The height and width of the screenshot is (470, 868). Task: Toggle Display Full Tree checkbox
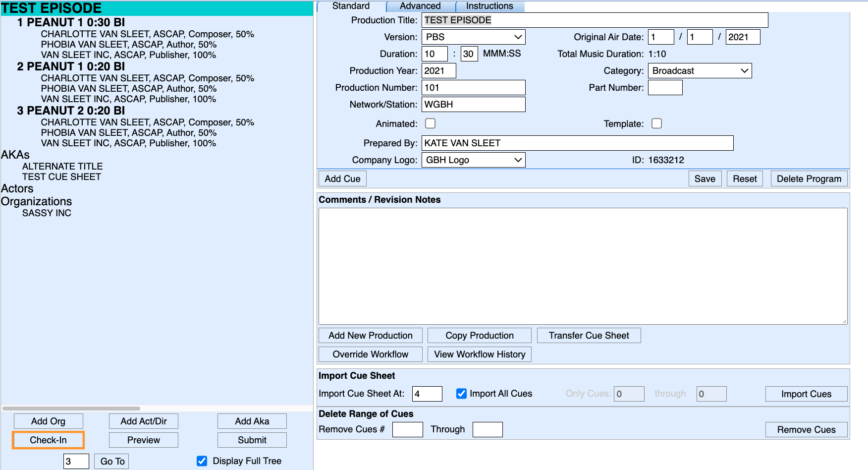pos(202,461)
